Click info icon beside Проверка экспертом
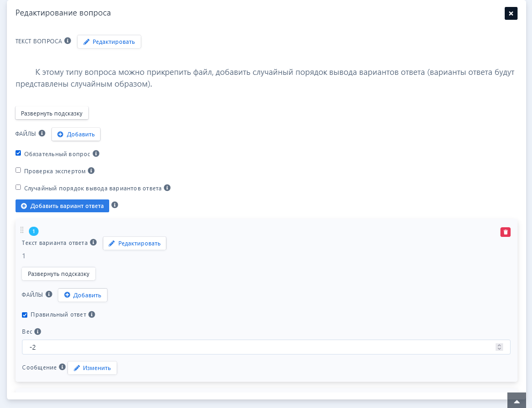 pyautogui.click(x=91, y=171)
